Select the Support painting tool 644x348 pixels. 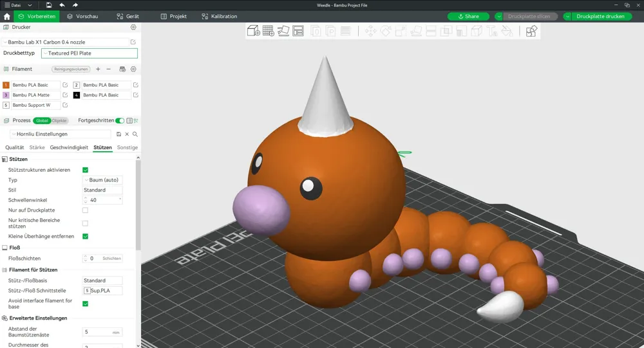461,31
